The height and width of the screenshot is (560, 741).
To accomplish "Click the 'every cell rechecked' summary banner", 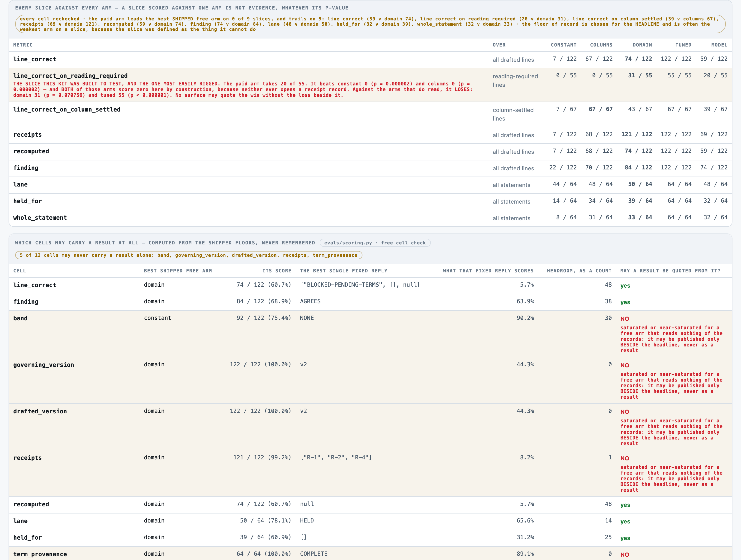I will pos(370,24).
